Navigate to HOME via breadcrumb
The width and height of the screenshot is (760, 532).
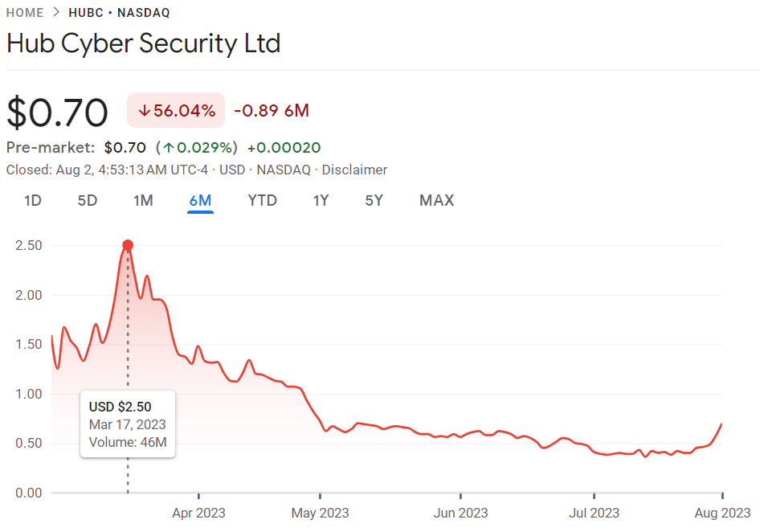(24, 13)
